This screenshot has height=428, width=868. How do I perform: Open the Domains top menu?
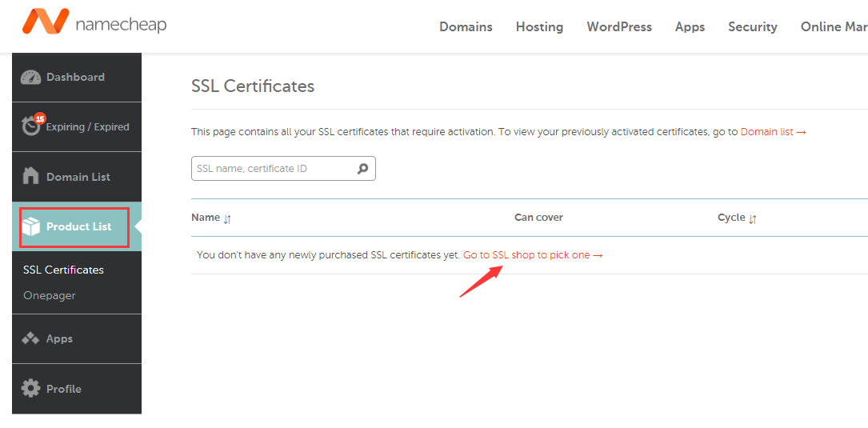pos(466,26)
